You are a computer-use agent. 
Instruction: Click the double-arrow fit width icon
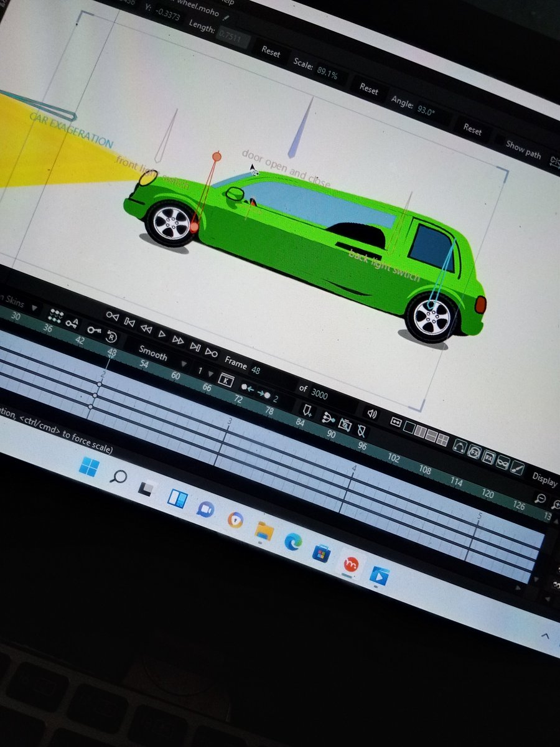click(x=396, y=422)
